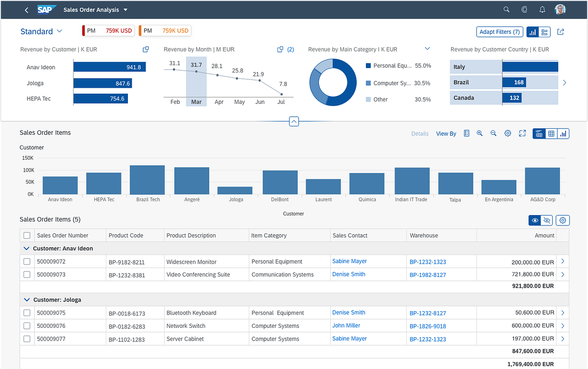This screenshot has width=588, height=369.
Task: Open the notifications bell
Action: pos(542,9)
